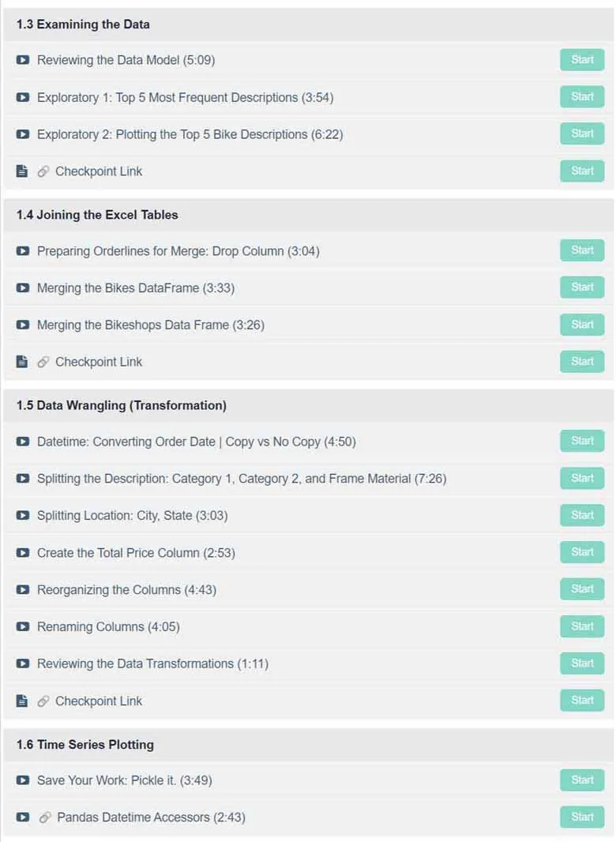Viewport: 616px width, 842px height.
Task: Start Plotting the Top 5 Bike Descriptions
Action: (x=582, y=133)
